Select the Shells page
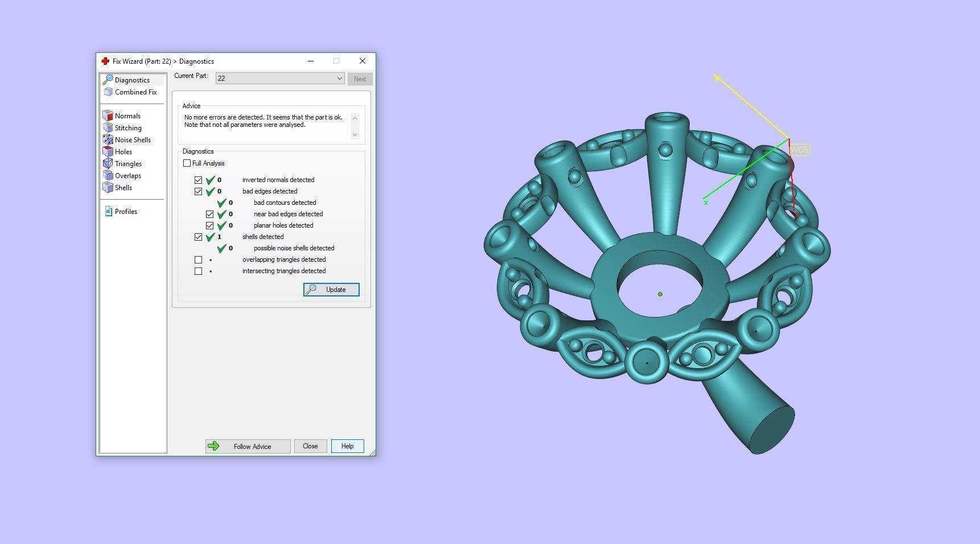 (x=123, y=188)
